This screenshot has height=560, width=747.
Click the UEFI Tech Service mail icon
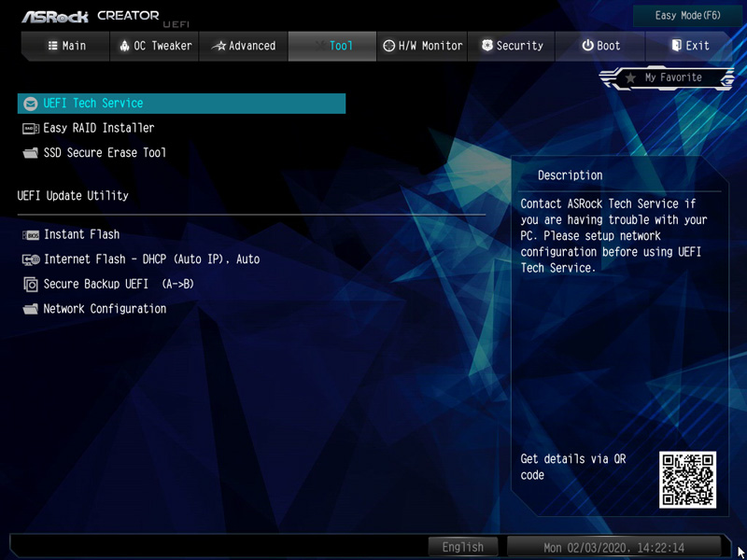tap(31, 104)
